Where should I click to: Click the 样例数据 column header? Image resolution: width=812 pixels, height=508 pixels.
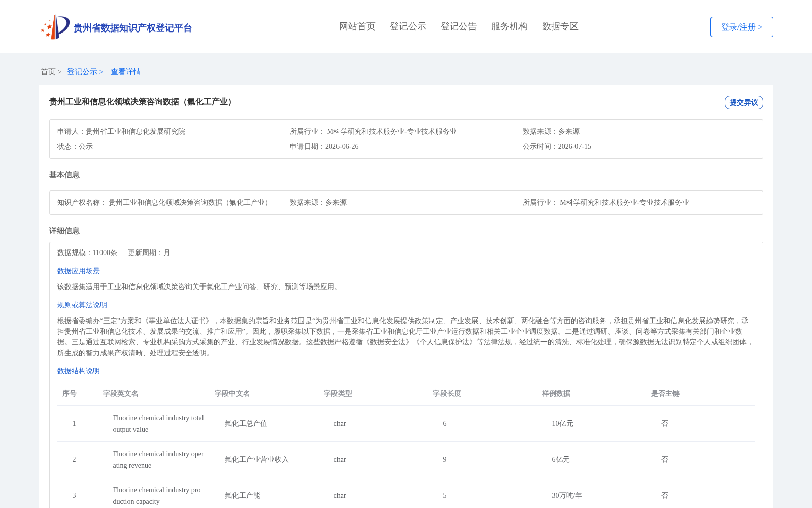pos(556,393)
